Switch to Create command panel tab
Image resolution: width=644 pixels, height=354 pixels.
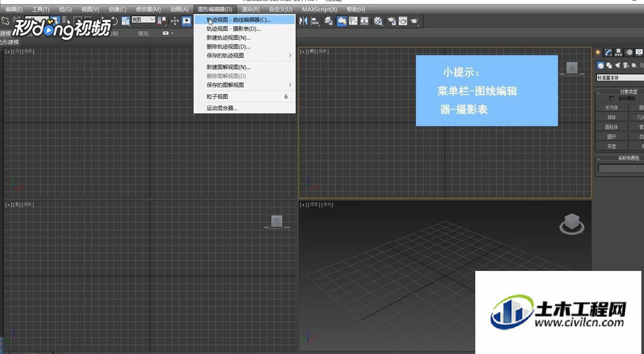(598, 52)
